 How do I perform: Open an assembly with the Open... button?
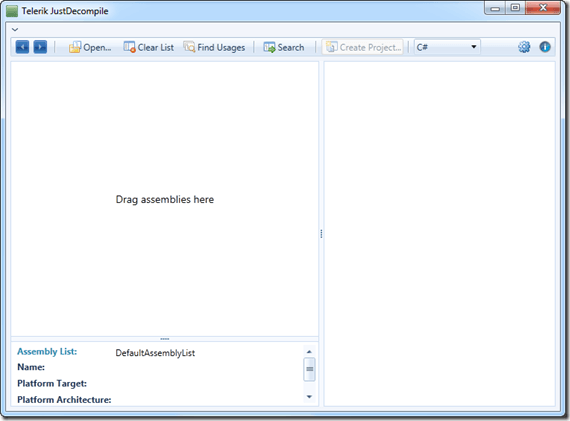point(90,47)
